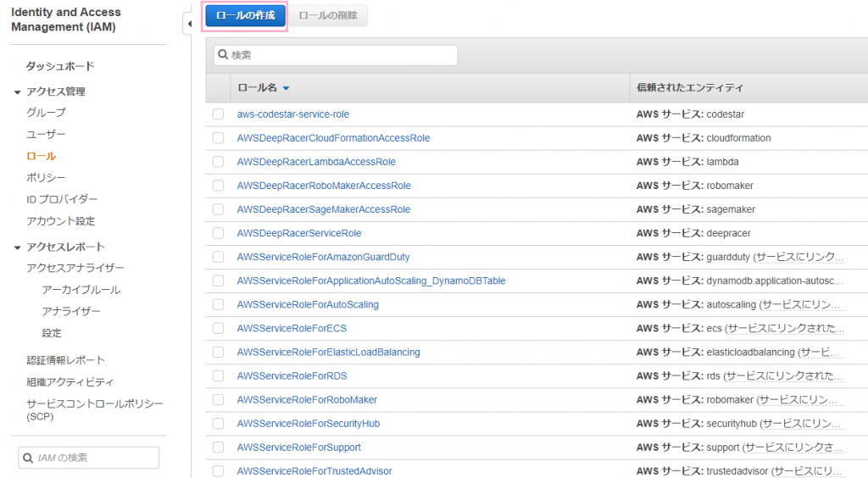Click trusted entity cell reading cloudformation
The image size is (868, 478).
point(704,138)
